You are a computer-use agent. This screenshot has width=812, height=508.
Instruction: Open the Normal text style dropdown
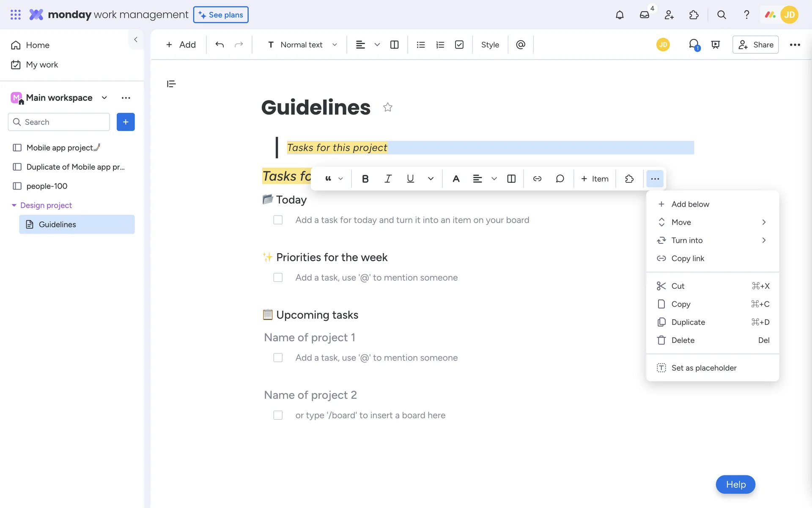[302, 44]
